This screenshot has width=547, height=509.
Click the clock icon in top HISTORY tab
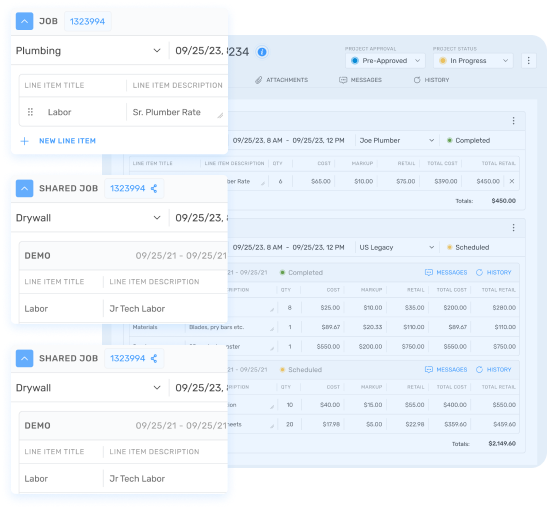[x=417, y=80]
